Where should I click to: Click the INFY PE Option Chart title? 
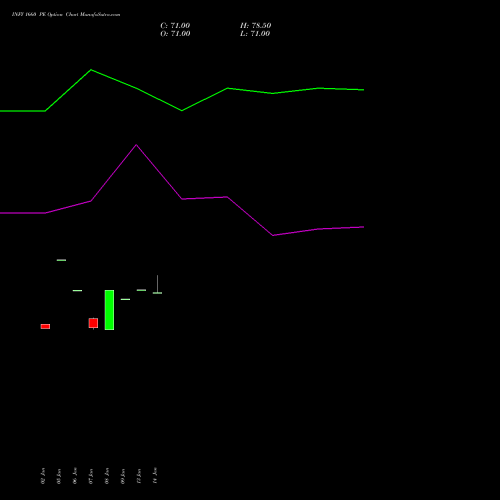pos(66,15)
